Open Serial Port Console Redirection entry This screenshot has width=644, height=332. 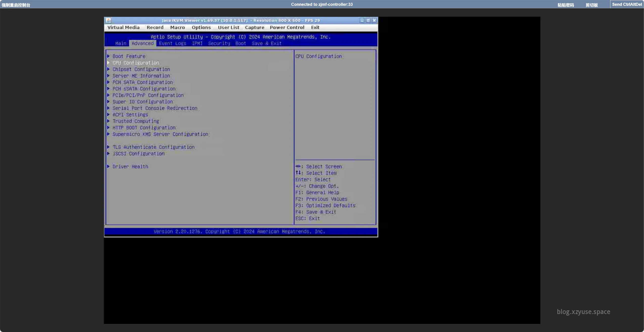pos(155,108)
